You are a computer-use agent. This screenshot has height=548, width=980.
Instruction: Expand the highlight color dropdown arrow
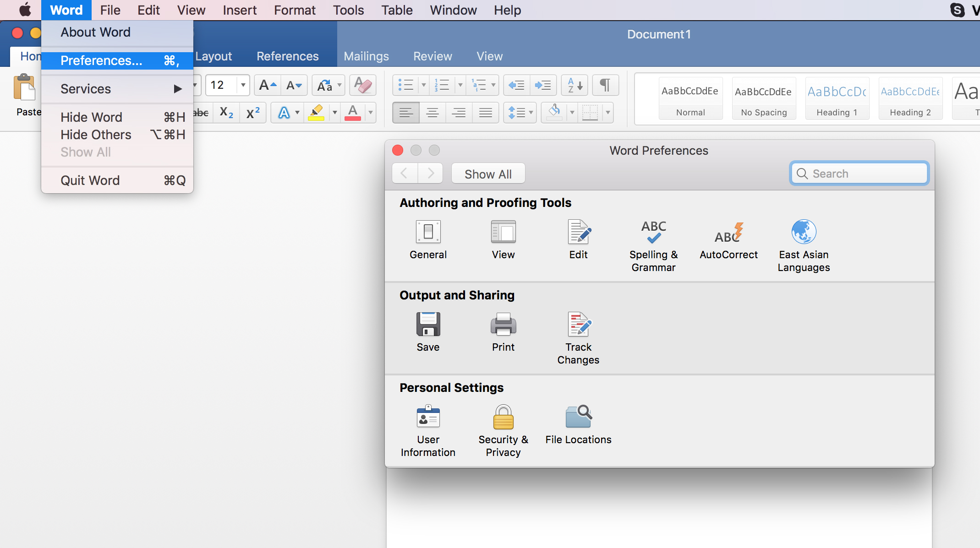(335, 113)
